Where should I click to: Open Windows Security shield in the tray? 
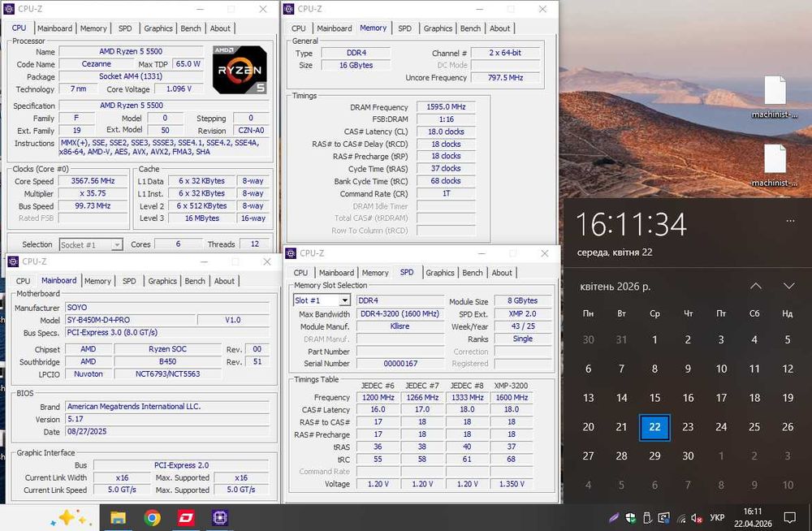click(x=631, y=517)
